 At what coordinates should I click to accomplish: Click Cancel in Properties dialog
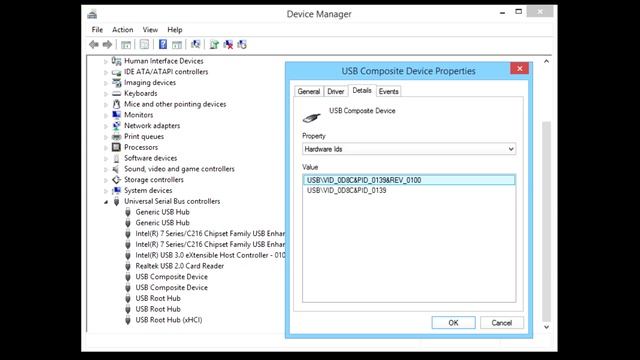point(502,323)
